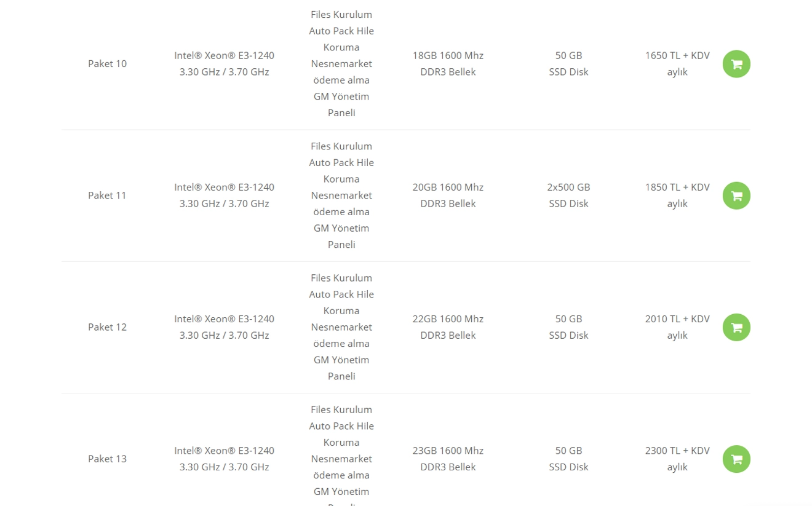Click the 2x500 GB SSD Disk text

(568, 195)
